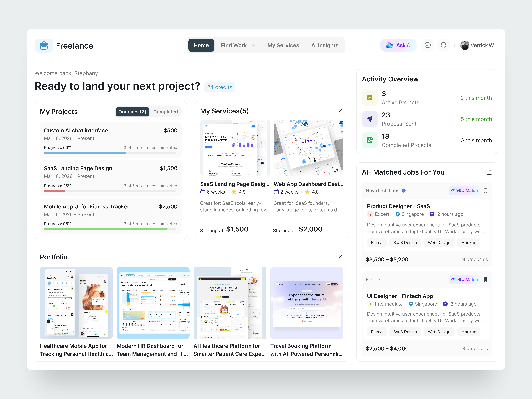This screenshot has height=399, width=532.
Task: Click the 24 credits badge
Action: click(220, 87)
